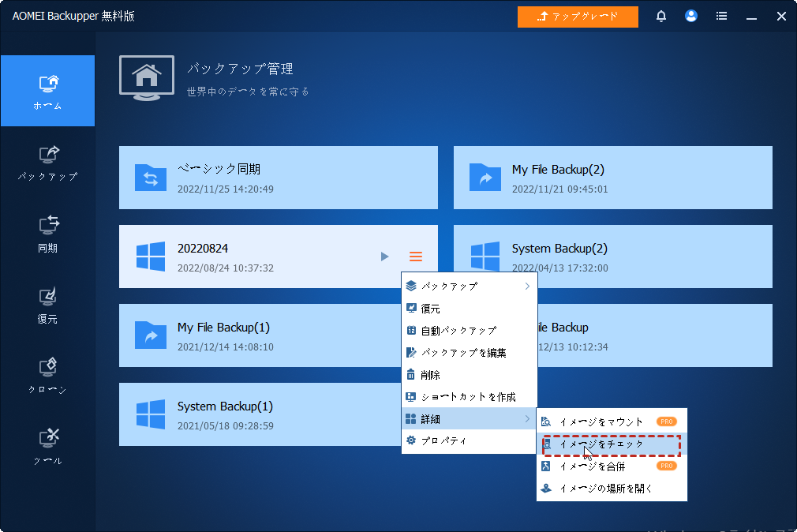
Task: Choose イメージをマウント in submenu
Action: [x=612, y=421]
